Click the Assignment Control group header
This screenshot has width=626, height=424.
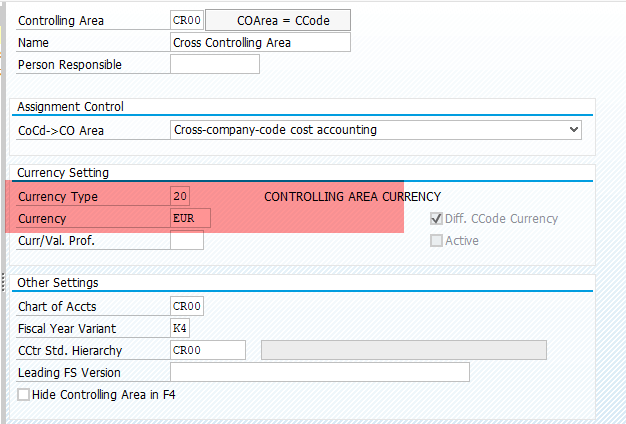click(70, 107)
